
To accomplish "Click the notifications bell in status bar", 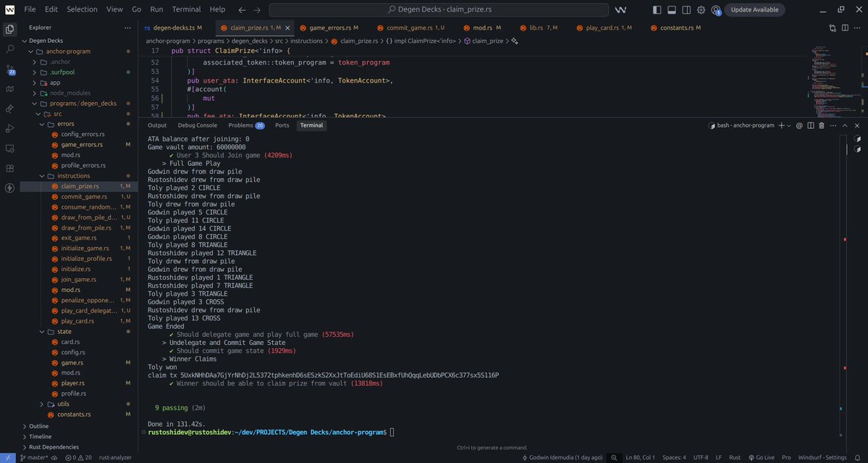I will pyautogui.click(x=857, y=458).
